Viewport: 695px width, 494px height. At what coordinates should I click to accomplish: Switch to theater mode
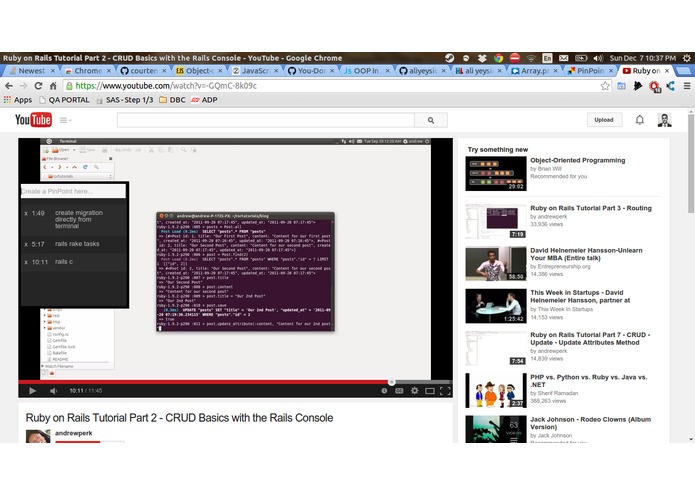[x=429, y=391]
